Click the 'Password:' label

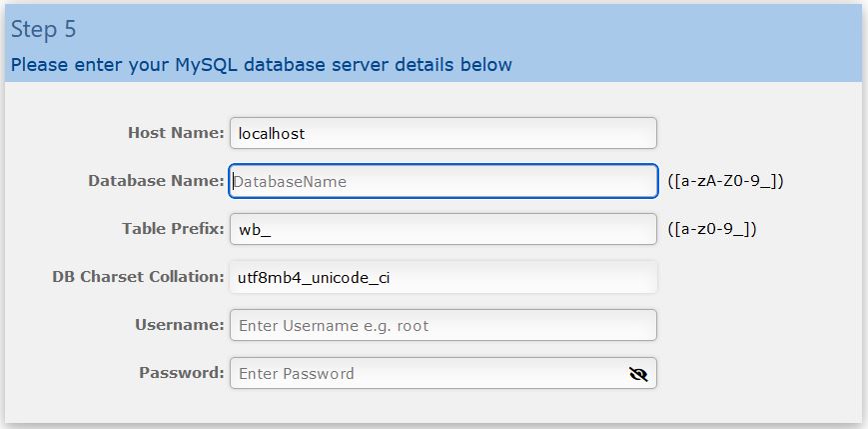(182, 372)
